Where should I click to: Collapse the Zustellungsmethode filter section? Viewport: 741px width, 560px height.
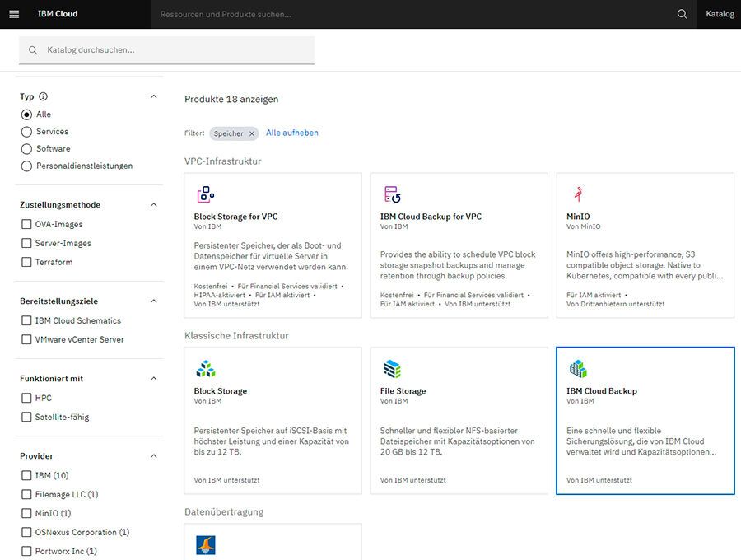(x=153, y=204)
